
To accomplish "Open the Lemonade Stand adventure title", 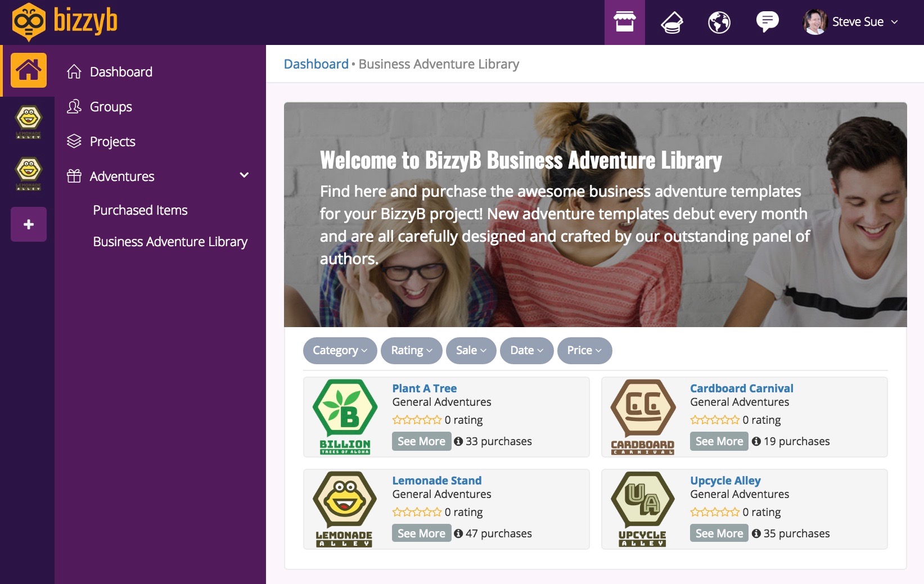I will pos(437,481).
